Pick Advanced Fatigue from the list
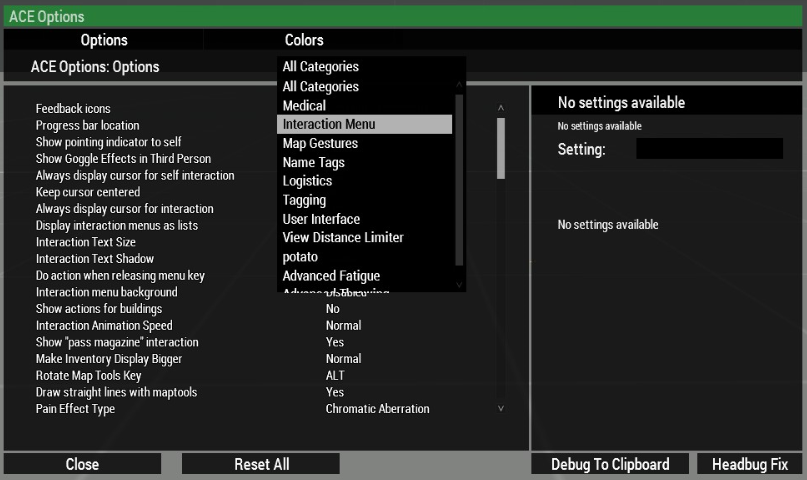Viewport: 807px width, 480px height. [331, 275]
